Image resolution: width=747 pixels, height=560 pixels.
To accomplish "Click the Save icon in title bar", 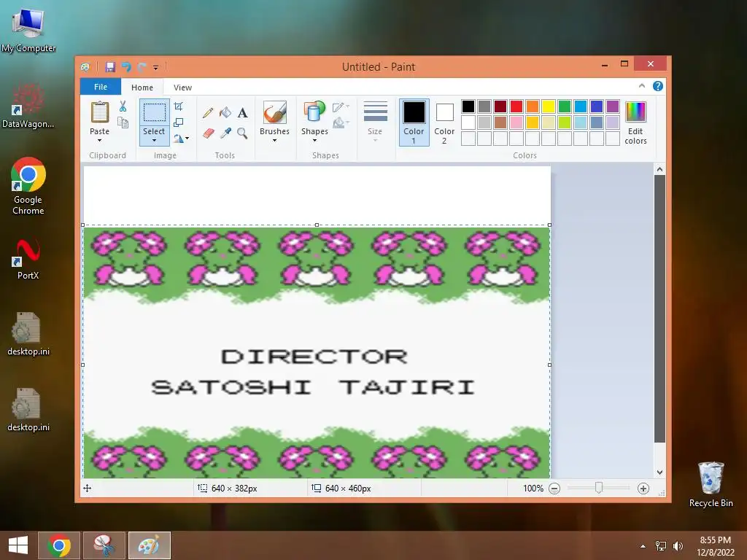I will coord(111,67).
